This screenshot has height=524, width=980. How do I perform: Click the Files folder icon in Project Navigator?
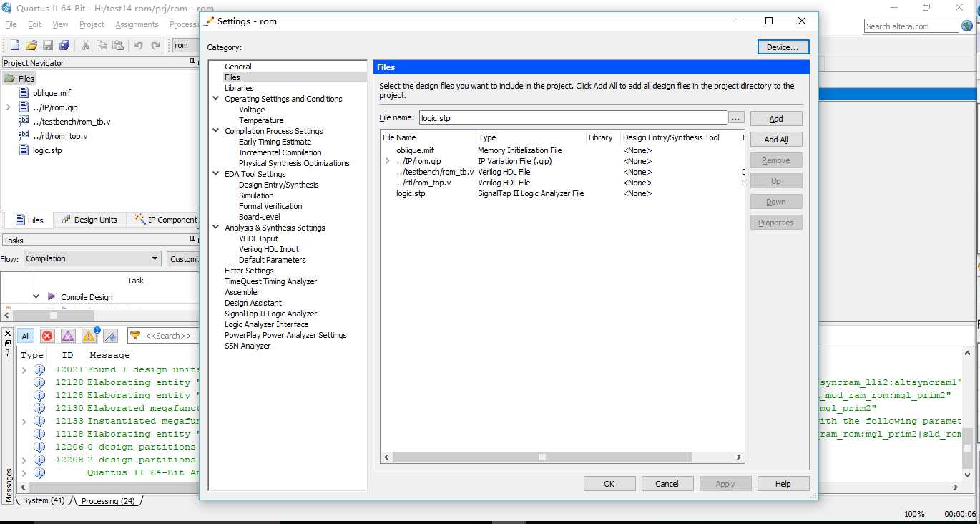(x=9, y=79)
